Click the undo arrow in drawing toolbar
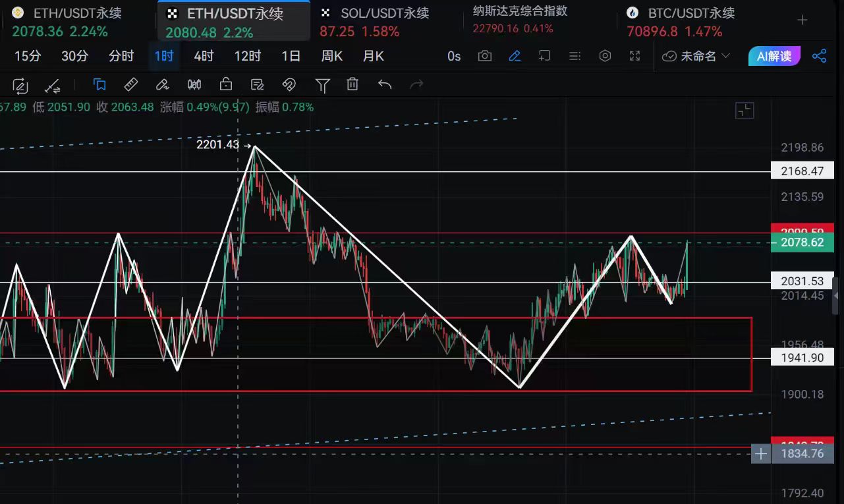 point(385,84)
